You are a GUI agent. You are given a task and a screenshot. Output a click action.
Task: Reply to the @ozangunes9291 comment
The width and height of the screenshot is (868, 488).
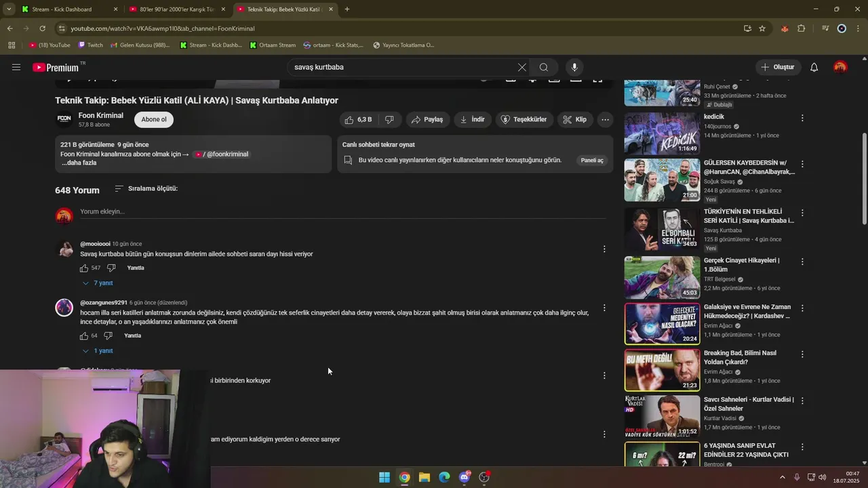pos(133,335)
